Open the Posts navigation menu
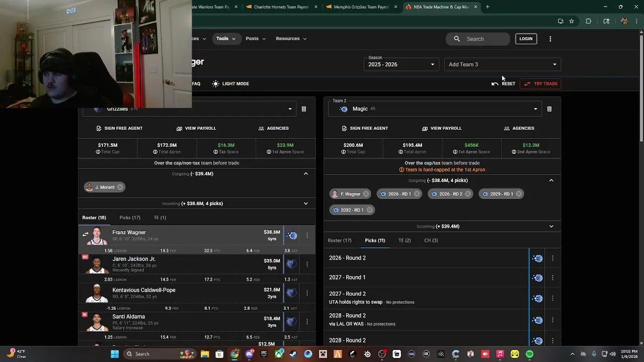 click(x=256, y=39)
